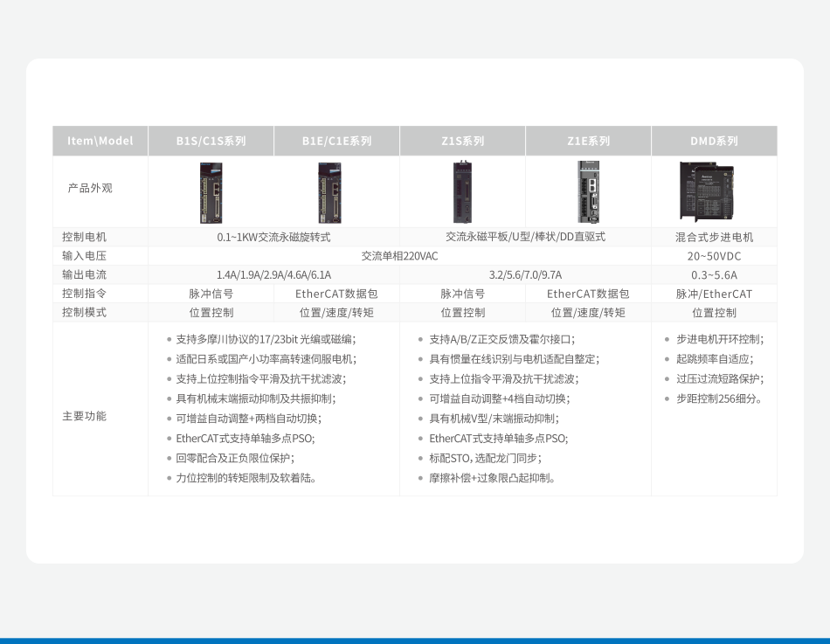Click EtherCAT数据包 under B1E/C1E column
830x644 pixels.
point(336,294)
